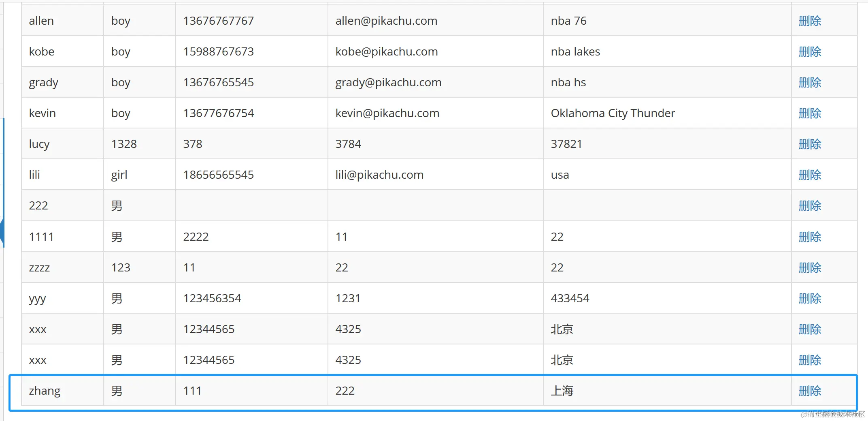The width and height of the screenshot is (868, 421).
Task: Click value 2222 in 1111 row
Action: coord(196,237)
